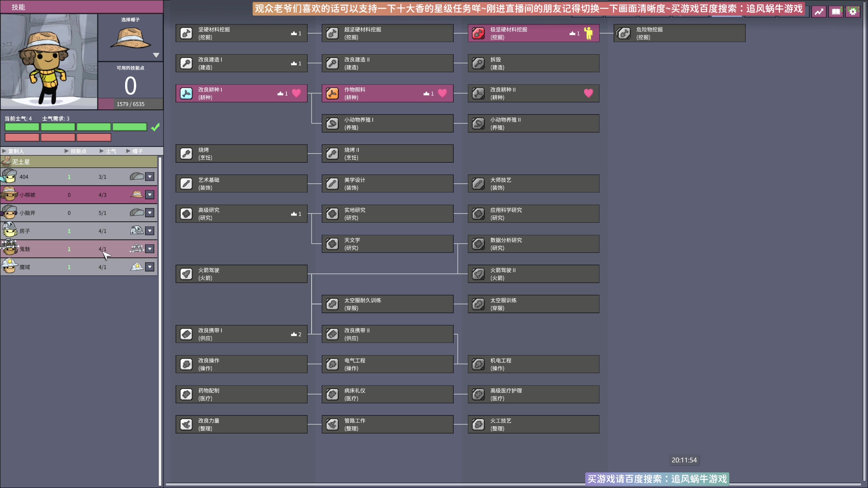Click the 大师技艺 decorating icon
Screen dimensions: 868x488
[478, 184]
